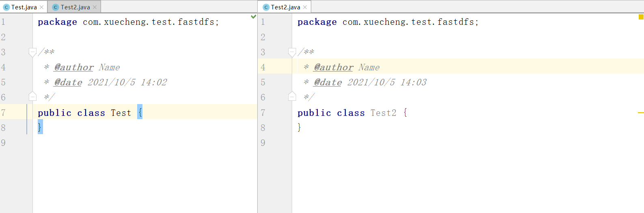Image resolution: width=644 pixels, height=213 pixels.
Task: Click line number 4 in right gutter
Action: [263, 67]
